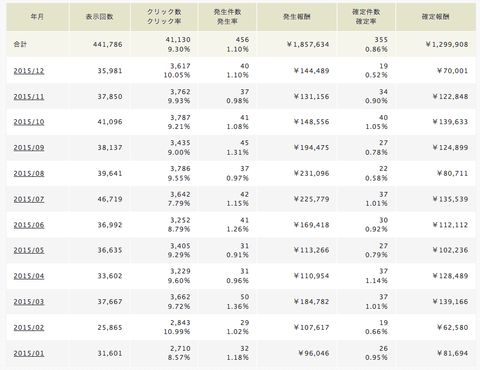Screen dimensions: 480x370
Task: Click the クリック数 クリック率 column header
Action: (164, 17)
